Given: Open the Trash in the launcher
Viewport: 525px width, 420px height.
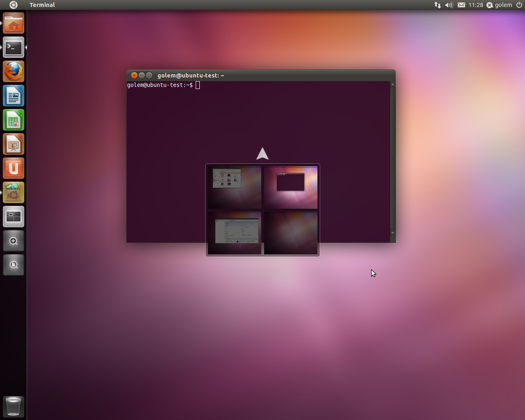Looking at the screenshot, I should (14, 406).
